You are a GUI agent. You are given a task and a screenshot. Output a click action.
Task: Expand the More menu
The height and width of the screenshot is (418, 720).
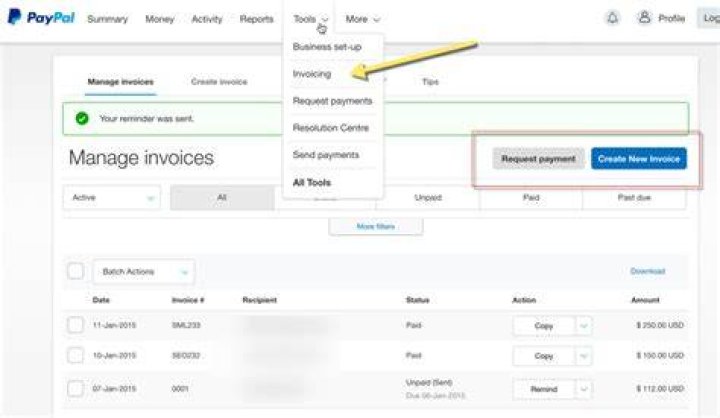363,19
